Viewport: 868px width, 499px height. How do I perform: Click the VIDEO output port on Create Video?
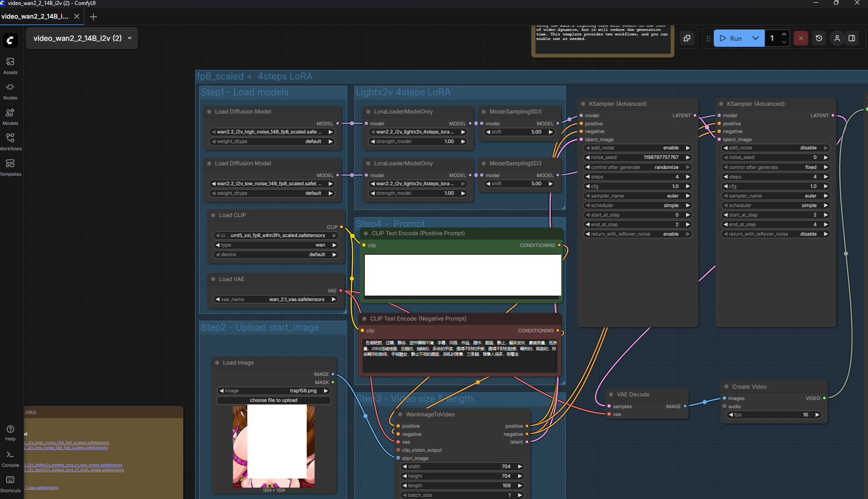click(x=824, y=399)
